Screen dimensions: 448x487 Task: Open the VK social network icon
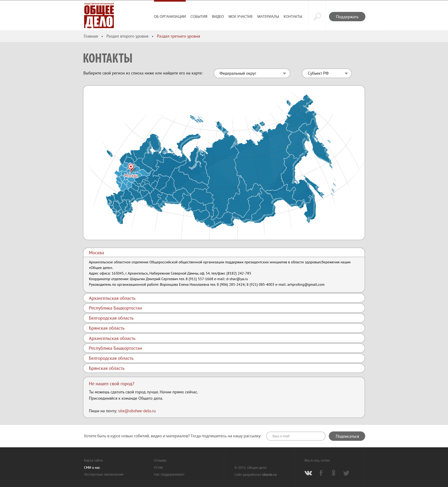[x=308, y=473]
